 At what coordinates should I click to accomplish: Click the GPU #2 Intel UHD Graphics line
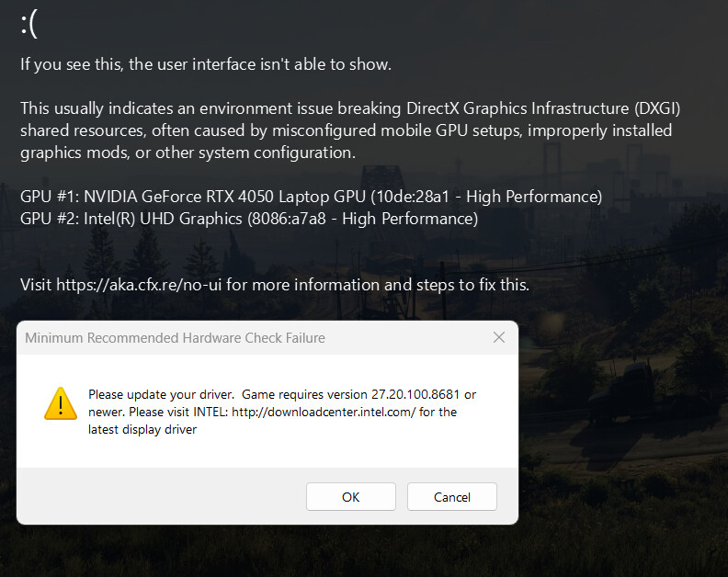pos(249,219)
